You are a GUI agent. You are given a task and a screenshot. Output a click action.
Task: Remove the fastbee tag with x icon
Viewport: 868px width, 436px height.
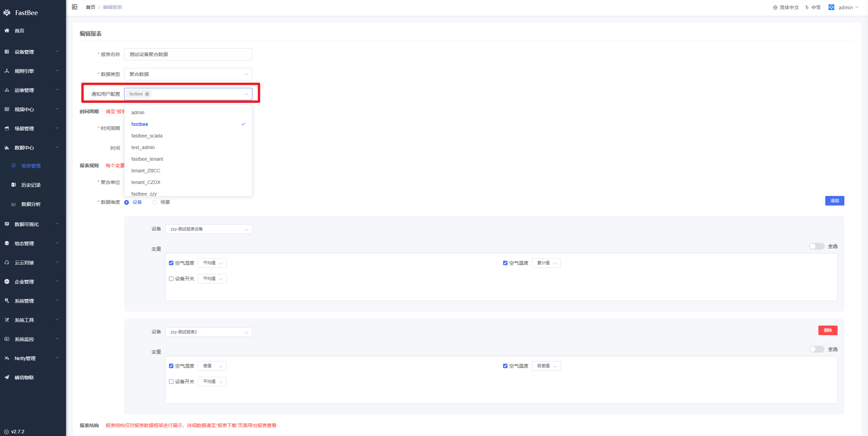pyautogui.click(x=147, y=94)
